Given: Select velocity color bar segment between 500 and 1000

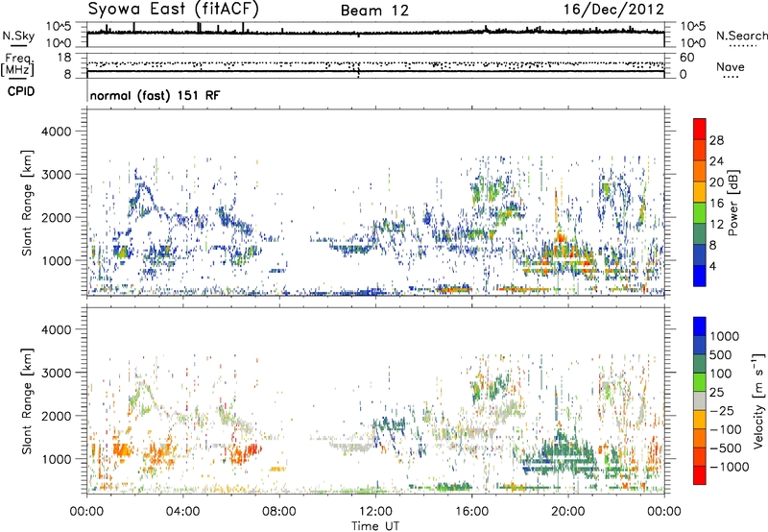Looking at the screenshot, I should (700, 346).
